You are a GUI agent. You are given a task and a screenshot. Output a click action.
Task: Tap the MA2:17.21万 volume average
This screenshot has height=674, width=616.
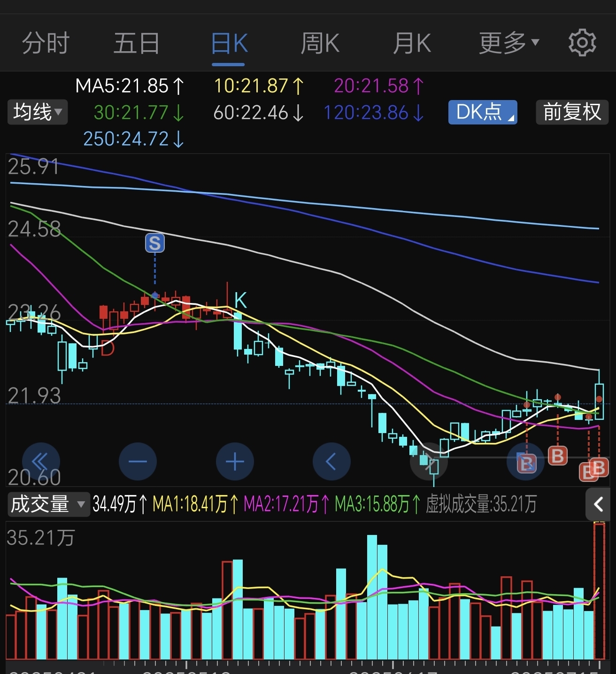point(286,504)
